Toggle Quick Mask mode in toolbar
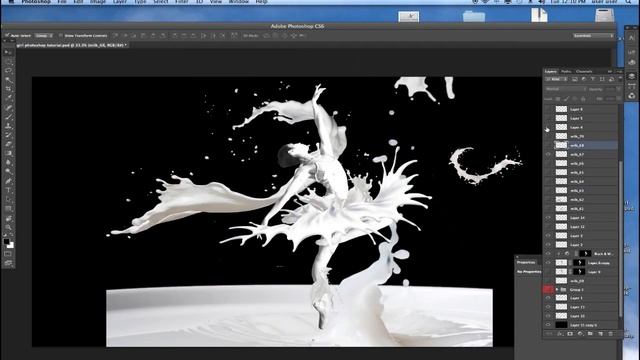The height and width of the screenshot is (360, 640). coord(8,254)
